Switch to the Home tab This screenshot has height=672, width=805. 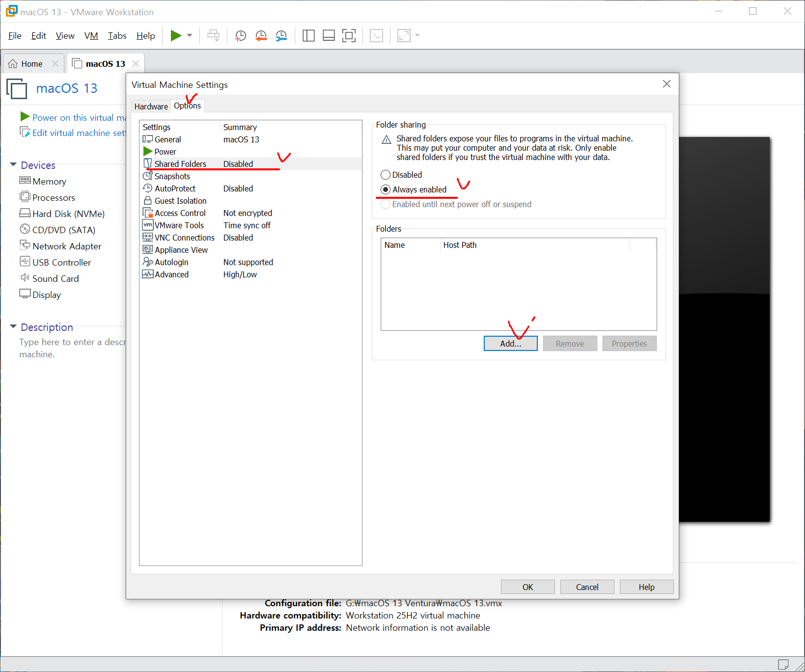(x=32, y=64)
